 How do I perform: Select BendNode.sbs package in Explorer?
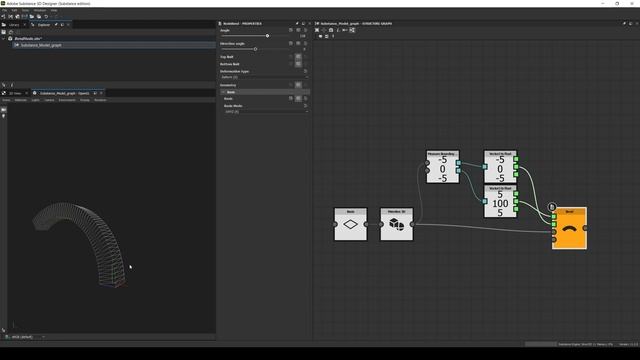(28, 38)
